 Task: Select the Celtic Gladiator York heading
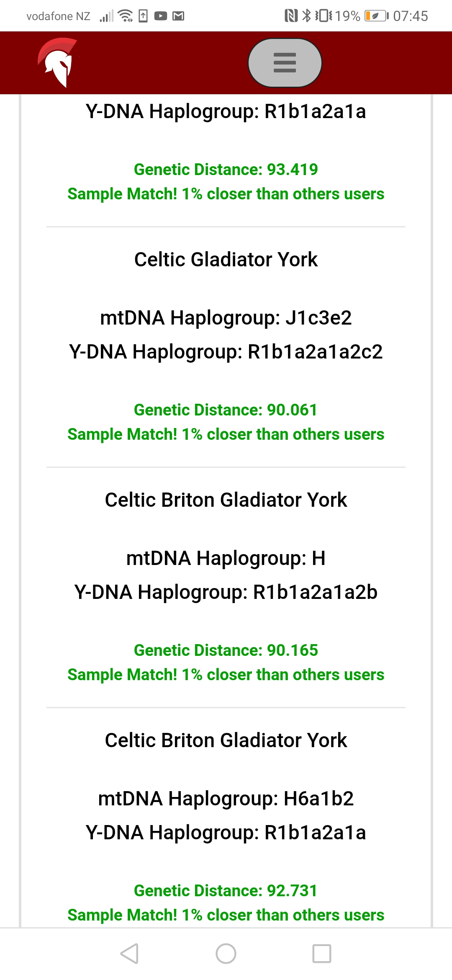pyautogui.click(x=226, y=260)
